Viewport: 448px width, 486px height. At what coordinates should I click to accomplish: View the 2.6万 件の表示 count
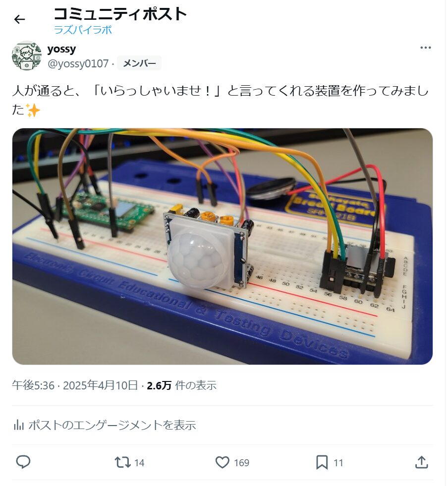click(x=181, y=385)
